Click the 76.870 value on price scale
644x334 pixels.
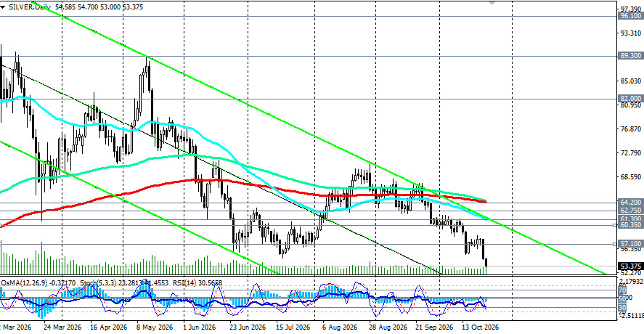tap(630, 129)
